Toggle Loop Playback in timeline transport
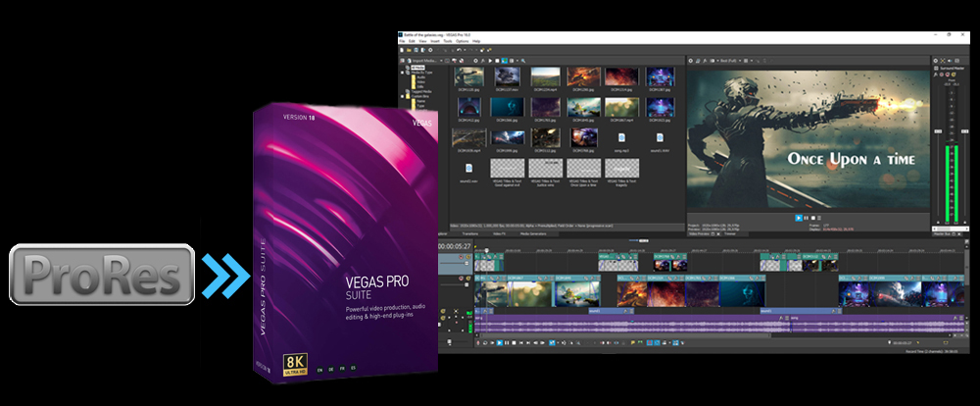Viewport: 980px width, 406px height. pos(485,343)
